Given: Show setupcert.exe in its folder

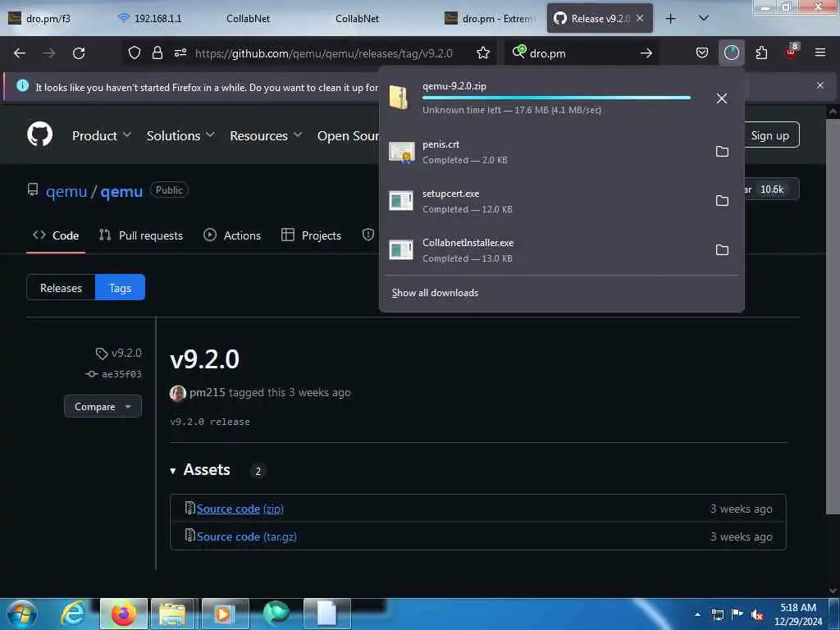Looking at the screenshot, I should click(722, 201).
